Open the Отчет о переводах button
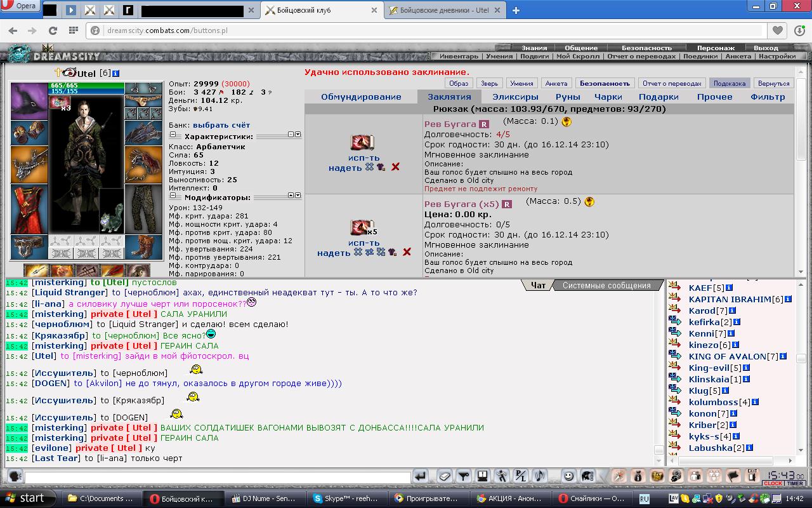The image size is (812, 508). pos(672,83)
